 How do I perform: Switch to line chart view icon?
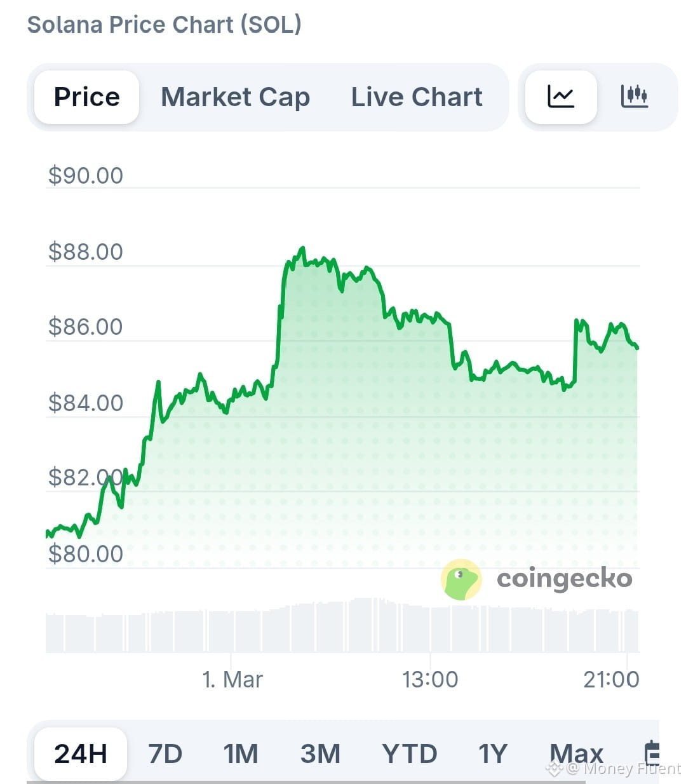point(561,97)
